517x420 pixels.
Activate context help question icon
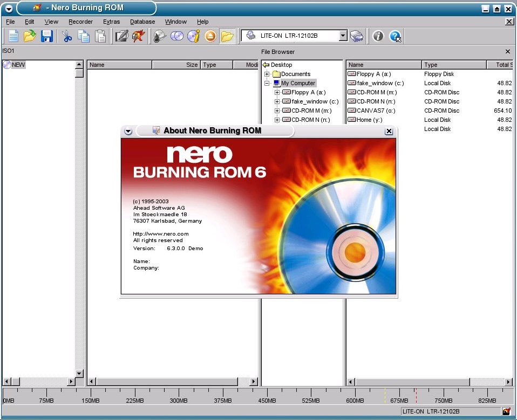click(395, 36)
